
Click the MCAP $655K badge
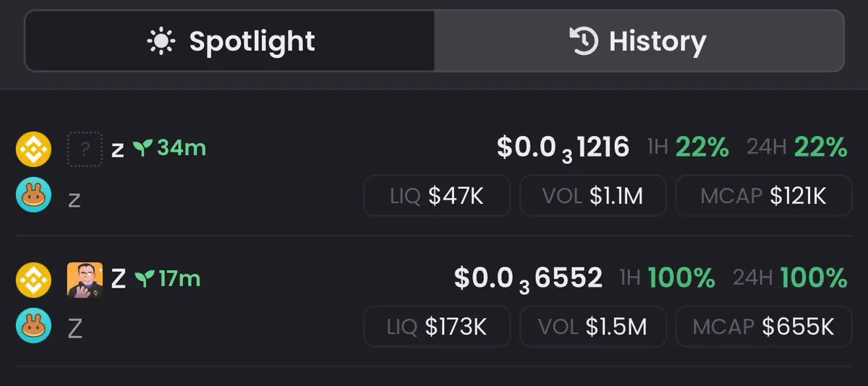(x=763, y=327)
